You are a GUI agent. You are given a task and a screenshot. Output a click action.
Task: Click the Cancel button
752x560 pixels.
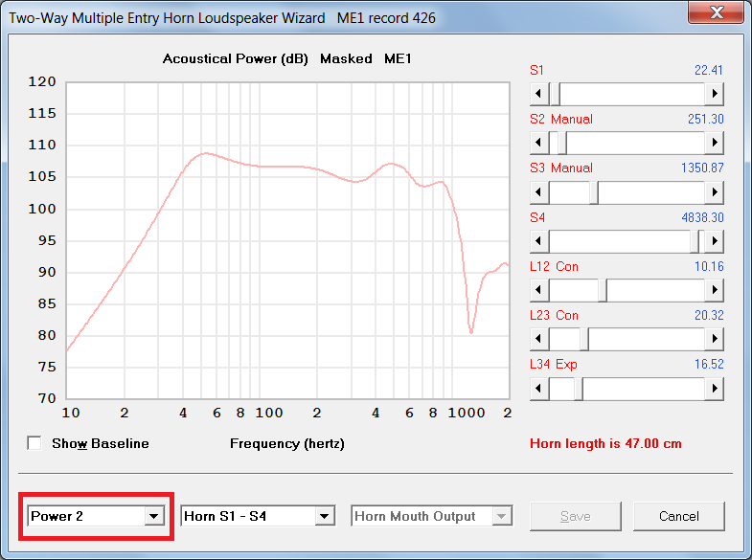(678, 516)
